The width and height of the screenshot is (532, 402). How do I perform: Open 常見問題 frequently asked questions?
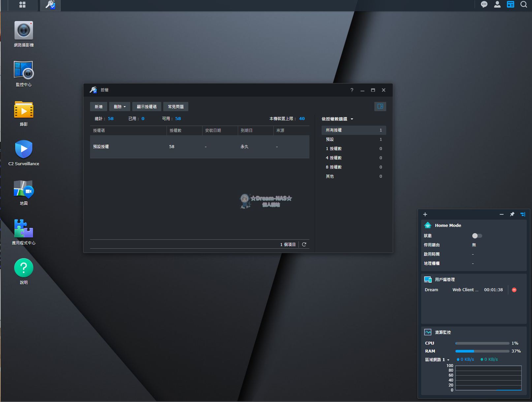[x=175, y=106]
